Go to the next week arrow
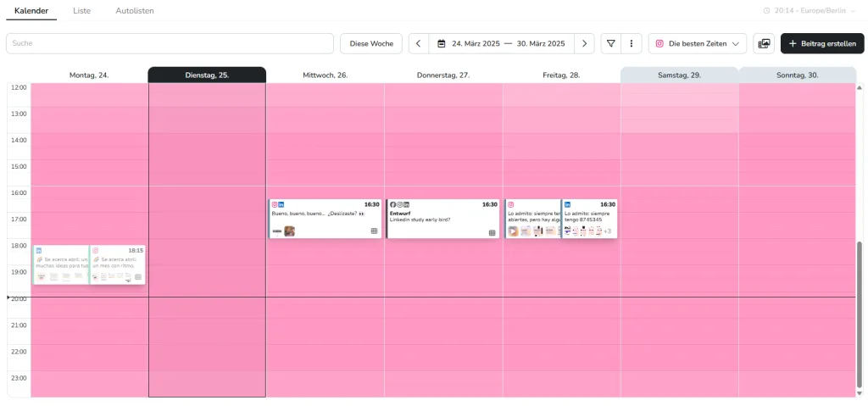 tap(583, 43)
